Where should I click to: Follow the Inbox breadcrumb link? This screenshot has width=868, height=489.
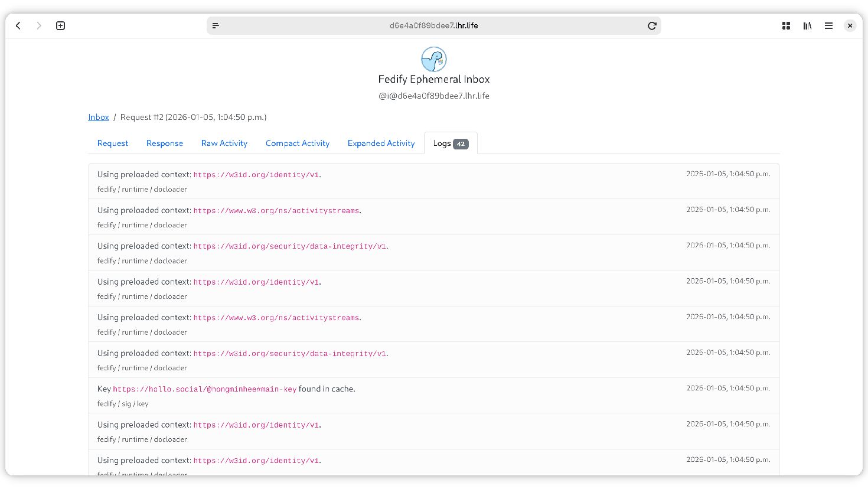(99, 117)
